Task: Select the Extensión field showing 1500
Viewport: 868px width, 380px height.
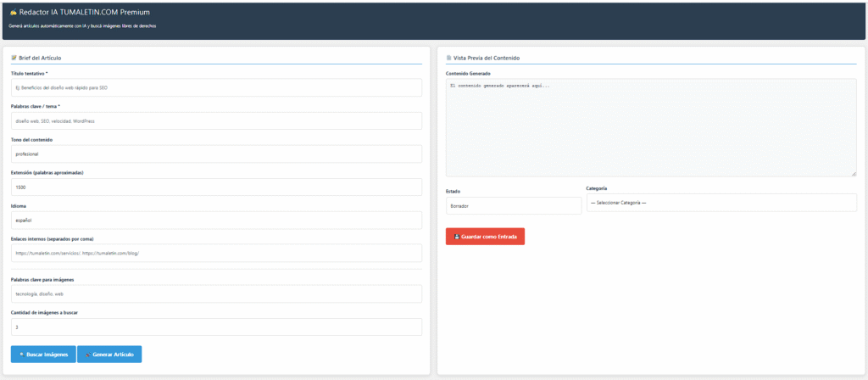Action: click(216, 187)
